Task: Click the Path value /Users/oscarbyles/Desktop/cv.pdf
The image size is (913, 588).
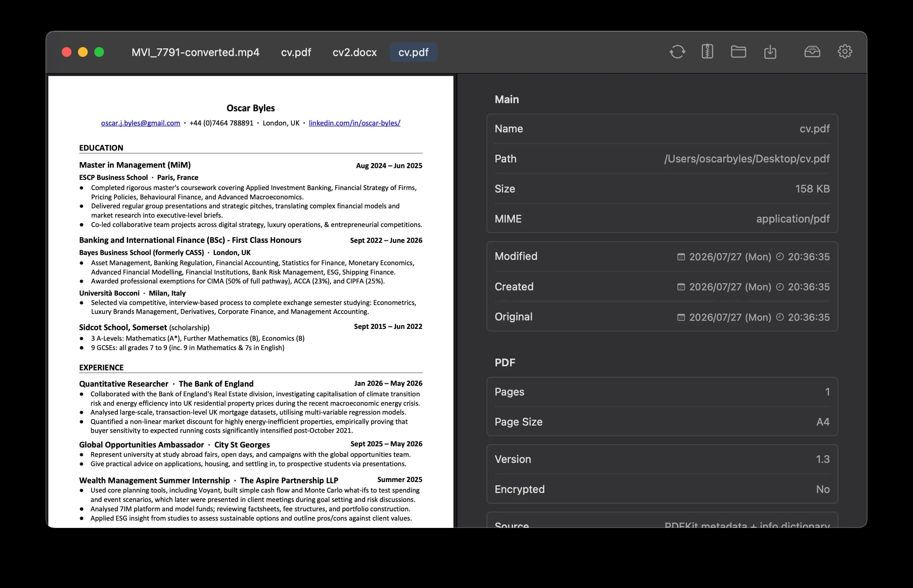Action: (x=747, y=159)
